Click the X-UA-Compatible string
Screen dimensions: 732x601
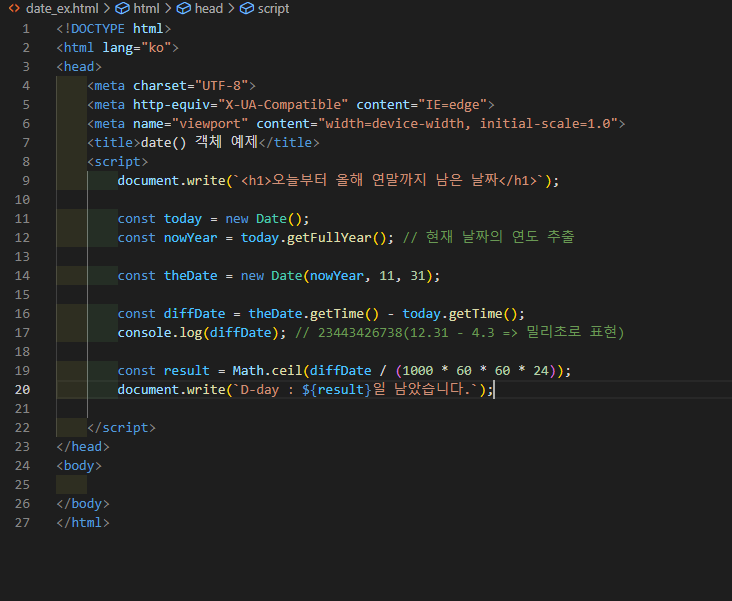(283, 105)
